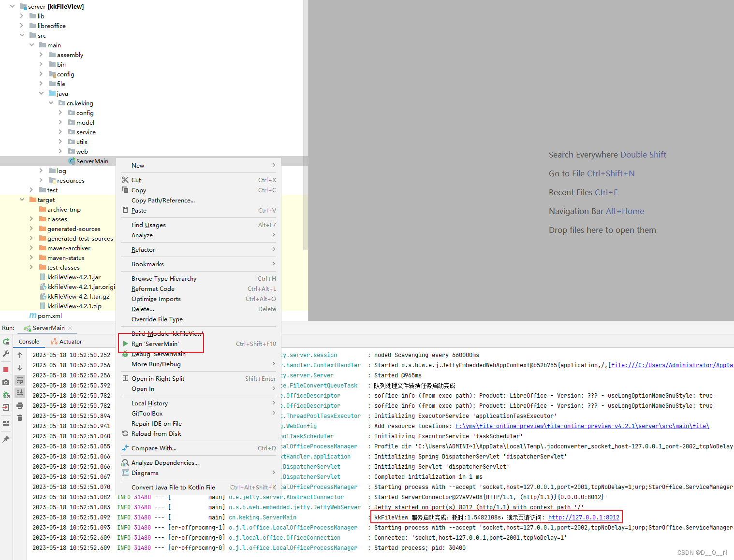734x560 pixels.
Task: Switch to the Console tab
Action: coord(29,342)
